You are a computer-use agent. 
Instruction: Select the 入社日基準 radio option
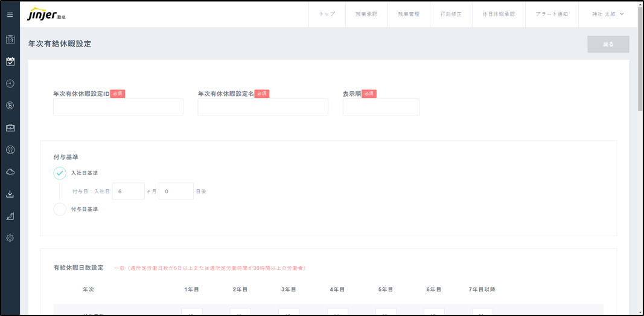(x=60, y=173)
